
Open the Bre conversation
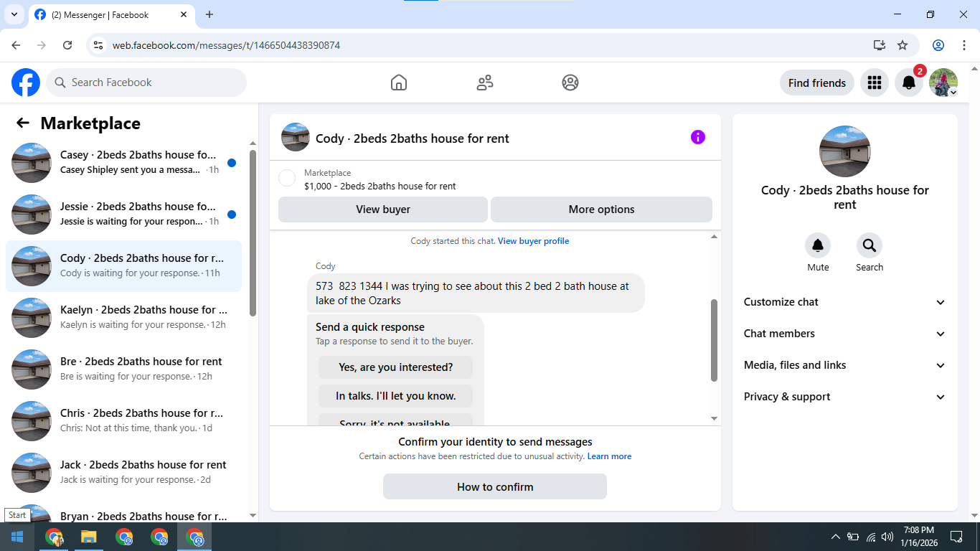(x=123, y=369)
